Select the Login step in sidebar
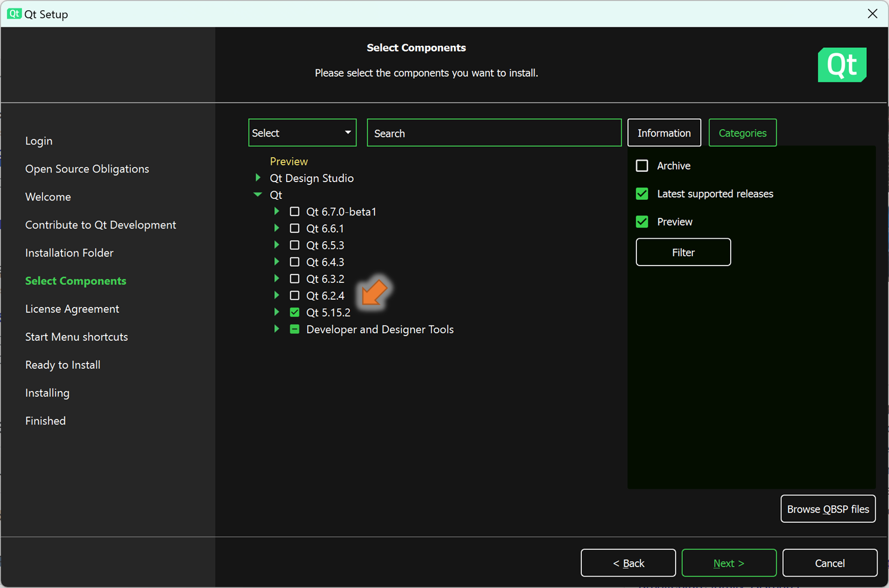Viewport: 889px width, 588px height. (39, 141)
